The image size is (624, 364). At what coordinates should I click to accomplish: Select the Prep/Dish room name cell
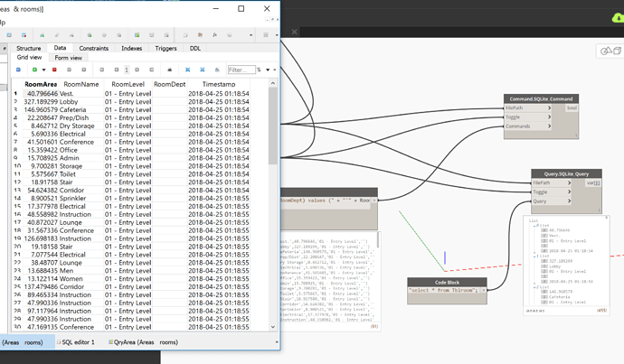pos(81,118)
